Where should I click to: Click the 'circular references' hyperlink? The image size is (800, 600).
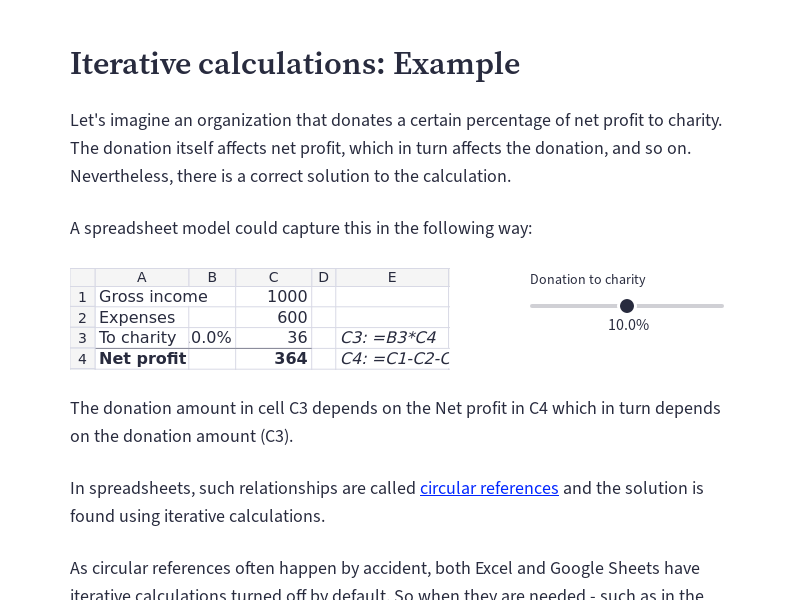point(489,489)
